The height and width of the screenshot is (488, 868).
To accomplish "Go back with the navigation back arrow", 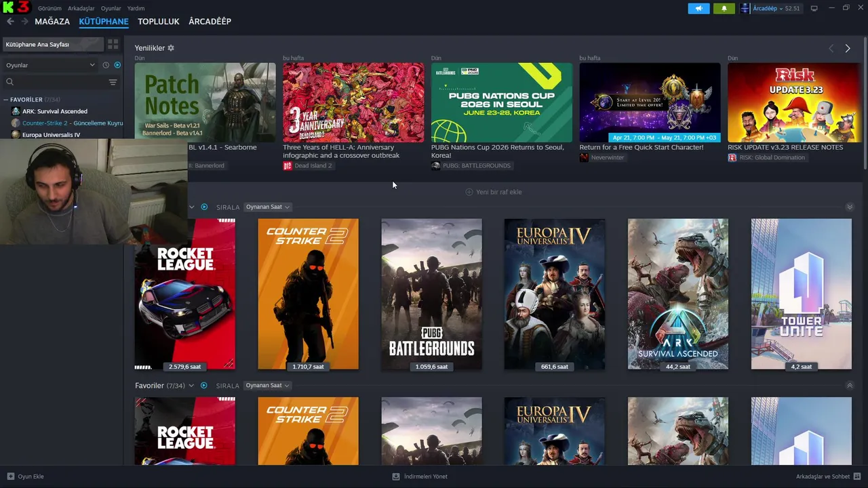I will coord(10,22).
